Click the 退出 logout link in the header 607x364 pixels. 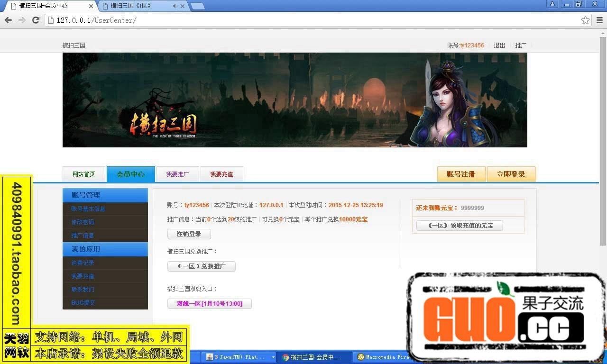tap(499, 45)
